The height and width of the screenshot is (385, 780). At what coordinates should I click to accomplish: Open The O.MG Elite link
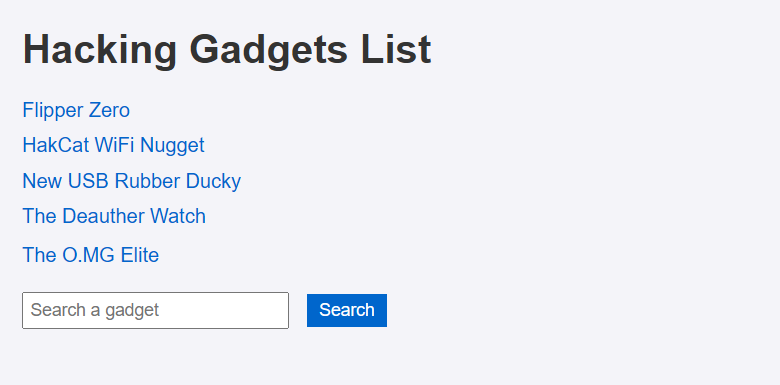tap(91, 255)
